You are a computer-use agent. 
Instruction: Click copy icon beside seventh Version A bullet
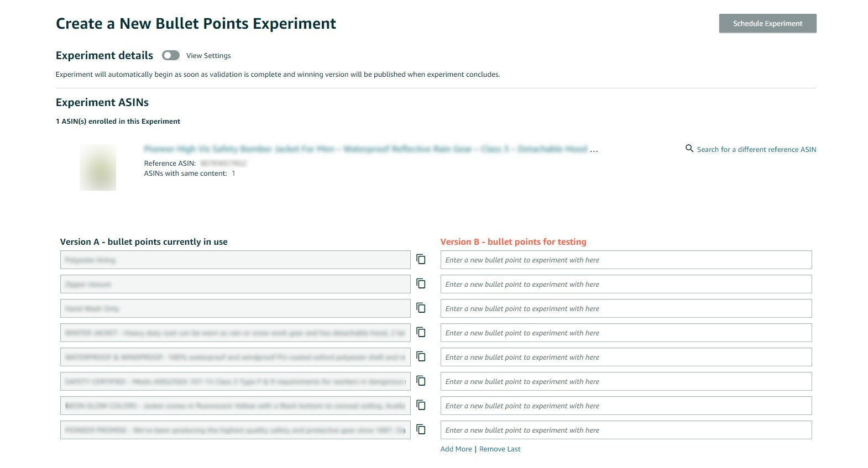pos(421,405)
